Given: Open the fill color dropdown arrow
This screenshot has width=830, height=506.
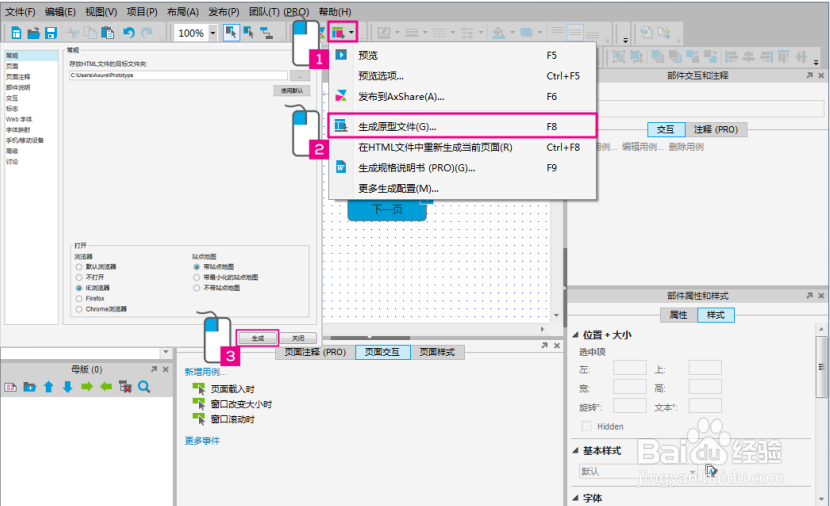Looking at the screenshot, I should [512, 33].
